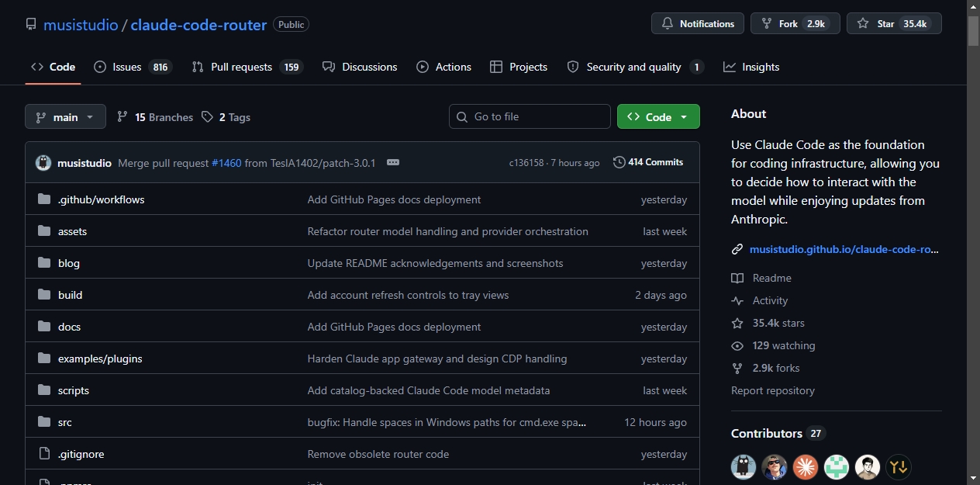Click the src folder icon
The image size is (980, 485).
(x=44, y=422)
